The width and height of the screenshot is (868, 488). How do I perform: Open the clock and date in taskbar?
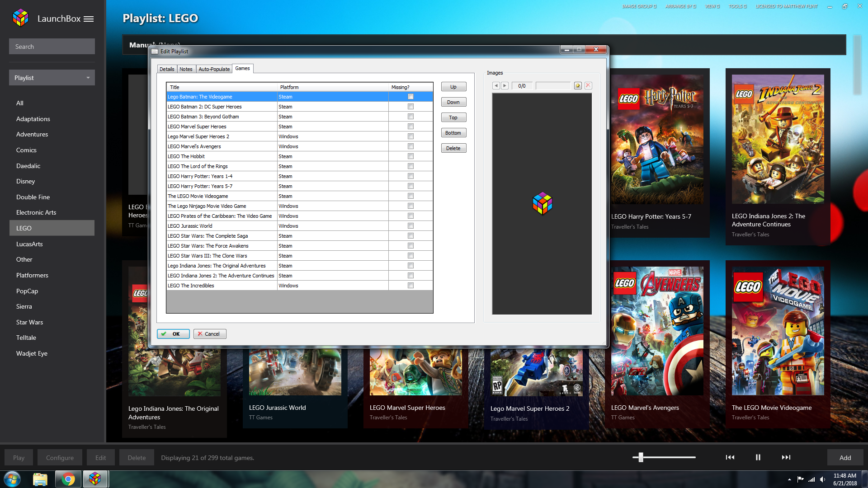point(845,479)
